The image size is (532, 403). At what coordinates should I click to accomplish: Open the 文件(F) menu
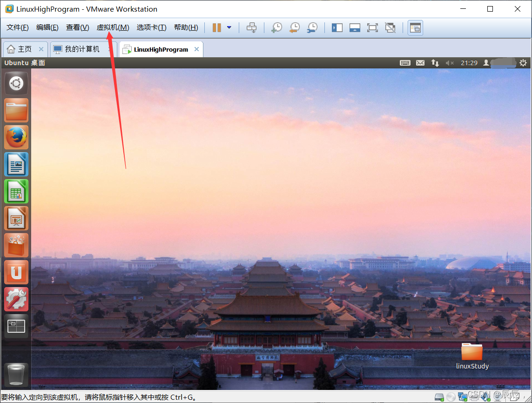[17, 27]
